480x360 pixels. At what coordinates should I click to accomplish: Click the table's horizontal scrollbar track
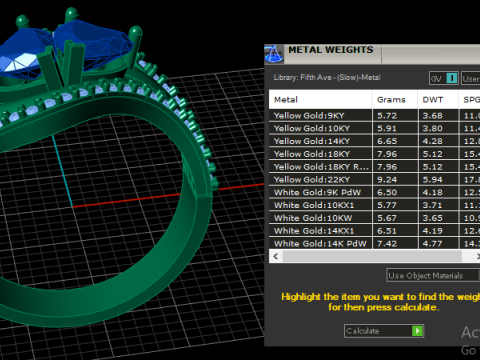(372, 256)
